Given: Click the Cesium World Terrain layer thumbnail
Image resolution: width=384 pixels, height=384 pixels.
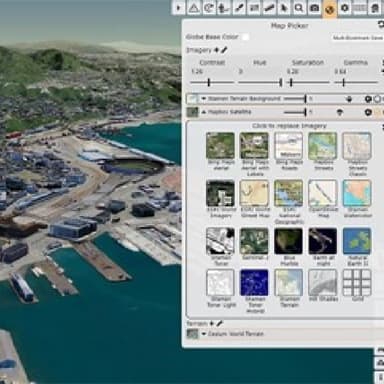Looking at the screenshot, I should 192,334.
